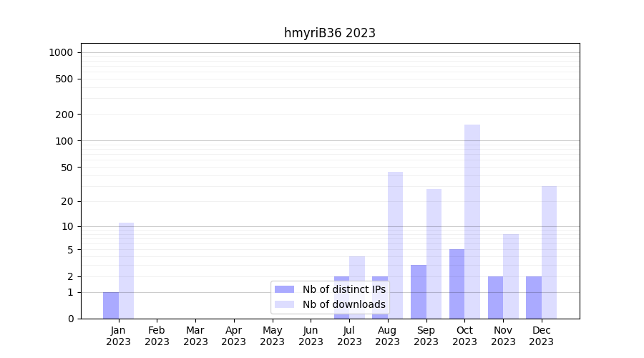
Task: Click the December downloads bar
Action: point(549,252)
